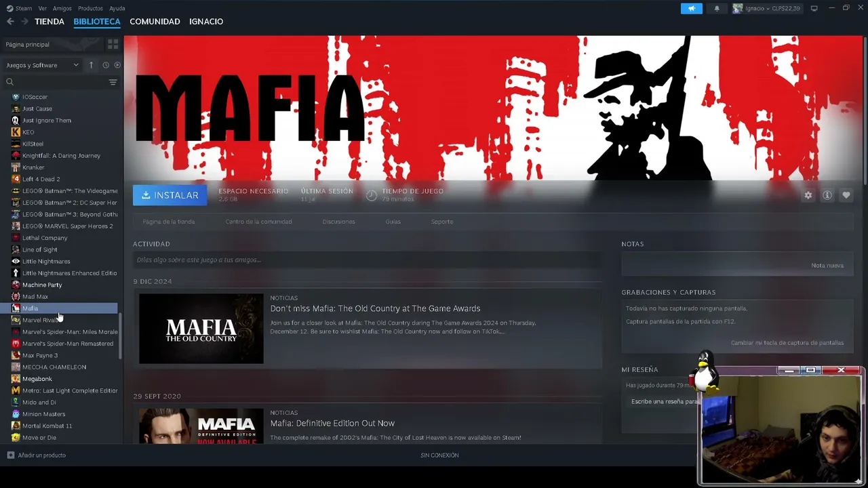Open the Ayuda menu

click(x=117, y=8)
